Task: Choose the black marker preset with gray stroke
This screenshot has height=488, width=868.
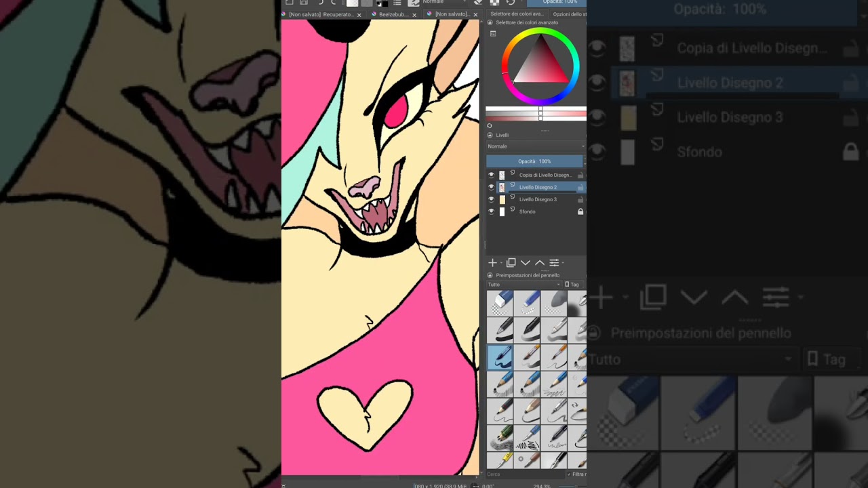Action: [527, 330]
